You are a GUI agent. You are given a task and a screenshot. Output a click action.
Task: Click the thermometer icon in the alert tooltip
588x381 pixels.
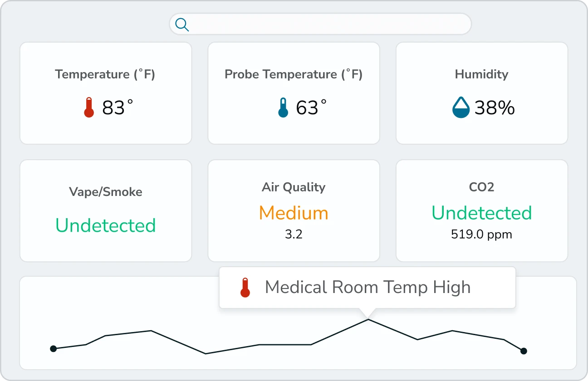point(245,288)
